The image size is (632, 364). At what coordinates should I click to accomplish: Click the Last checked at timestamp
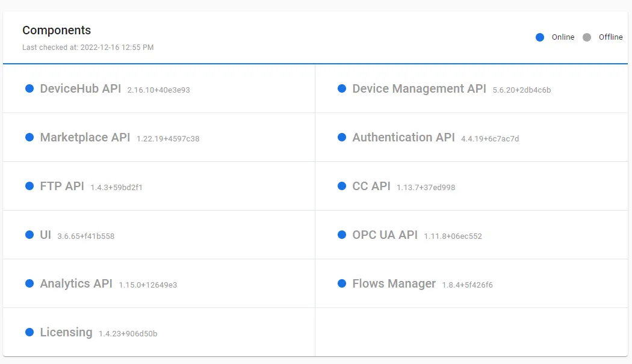click(88, 48)
